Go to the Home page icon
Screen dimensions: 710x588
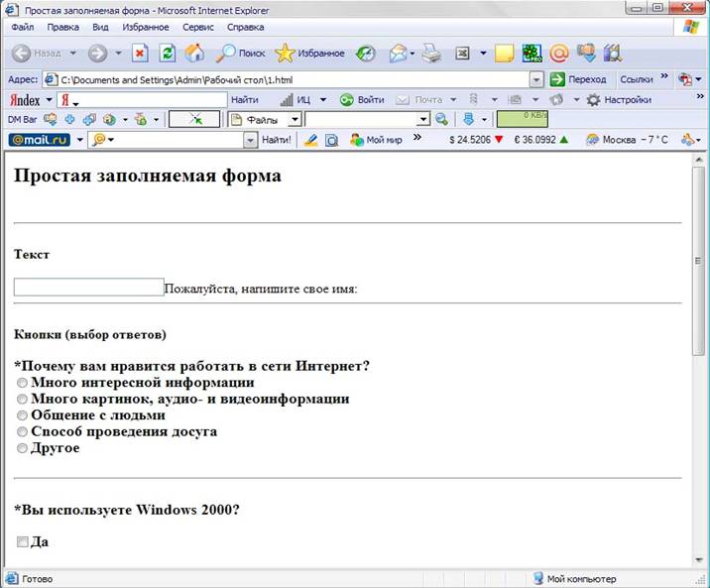[194, 53]
